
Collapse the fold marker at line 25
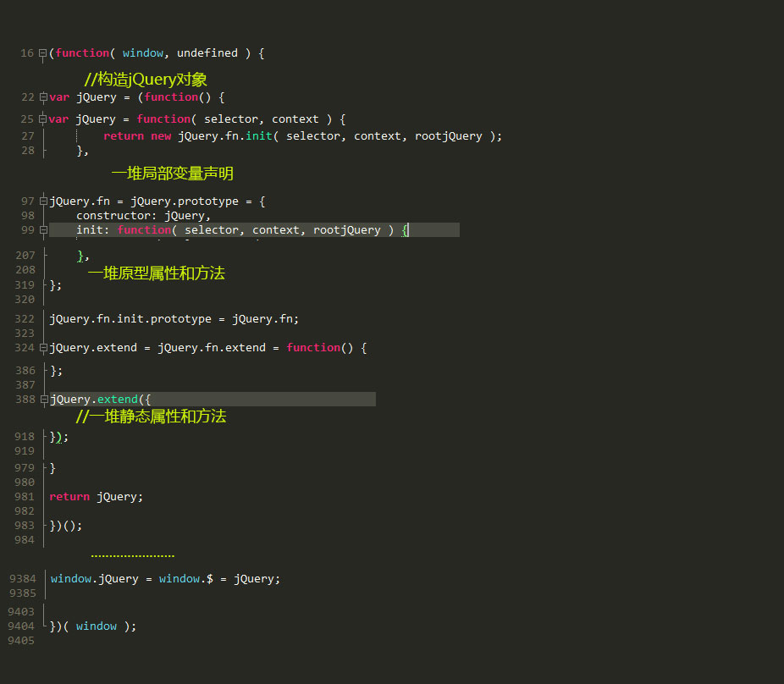(43, 119)
